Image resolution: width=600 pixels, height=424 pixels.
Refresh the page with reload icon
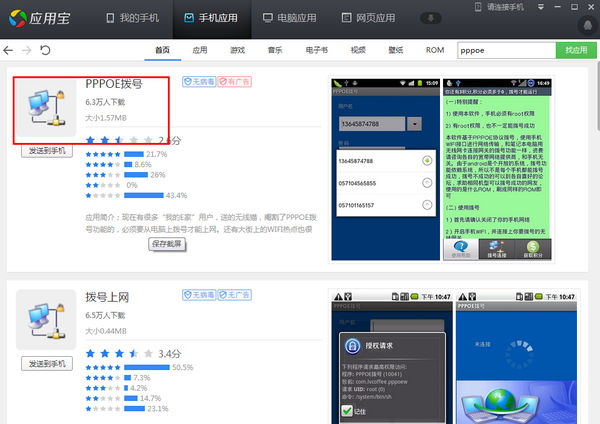pos(45,50)
